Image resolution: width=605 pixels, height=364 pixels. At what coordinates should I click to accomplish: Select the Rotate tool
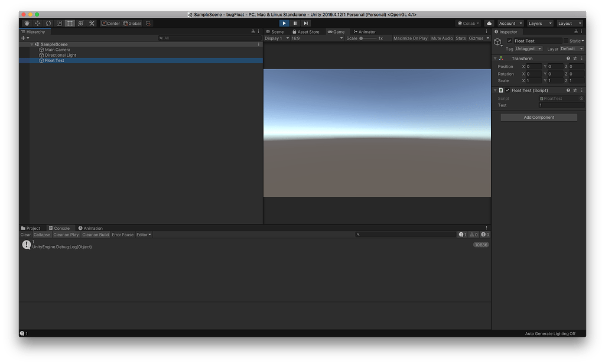click(x=48, y=23)
